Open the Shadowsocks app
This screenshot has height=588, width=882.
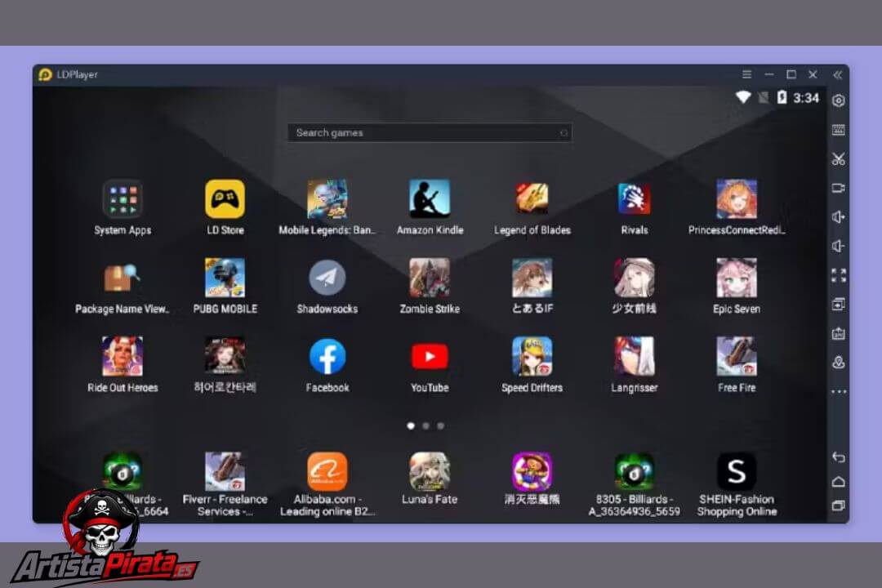327,278
